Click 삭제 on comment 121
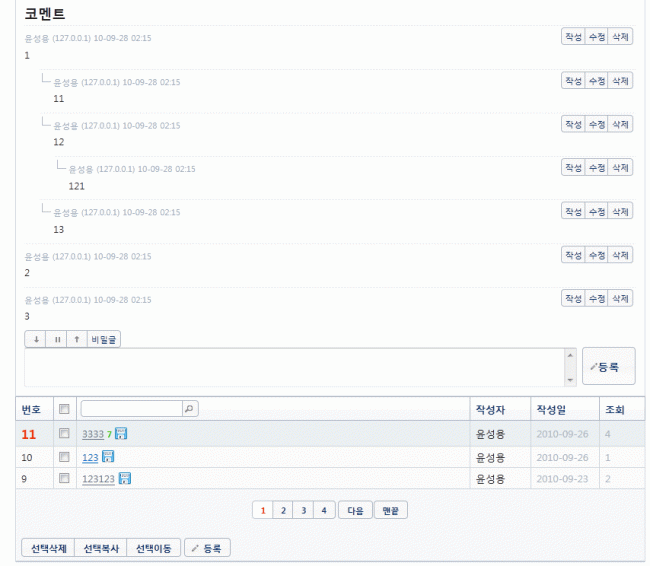The image size is (650, 566). point(620,168)
